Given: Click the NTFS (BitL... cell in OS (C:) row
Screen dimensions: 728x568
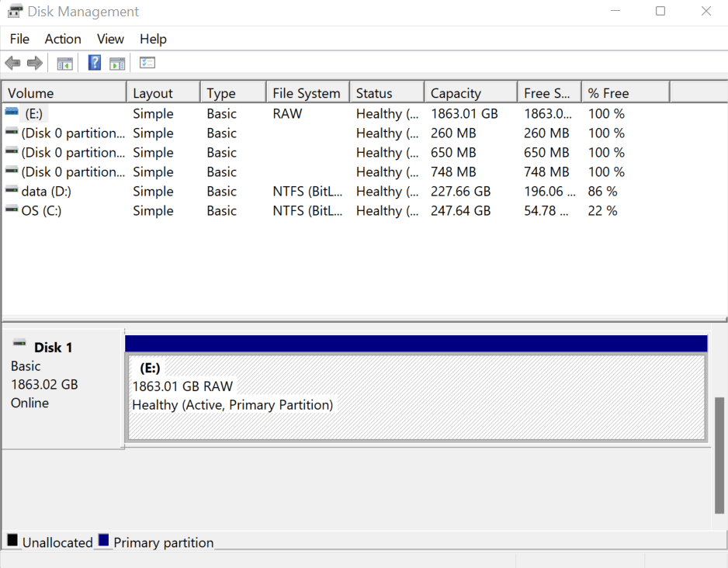Looking at the screenshot, I should pyautogui.click(x=307, y=211).
